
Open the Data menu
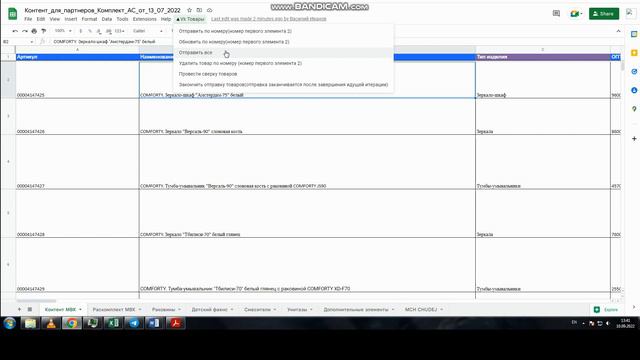point(107,19)
